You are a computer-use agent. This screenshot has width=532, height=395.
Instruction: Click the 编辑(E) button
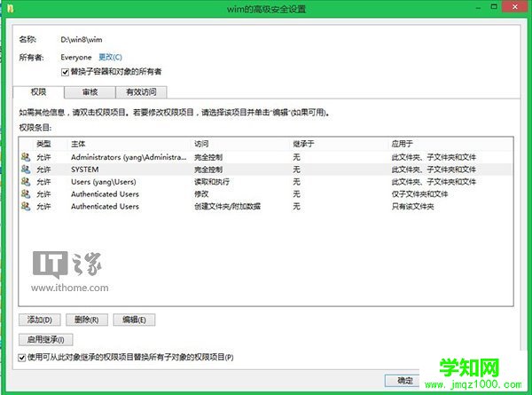(135, 320)
